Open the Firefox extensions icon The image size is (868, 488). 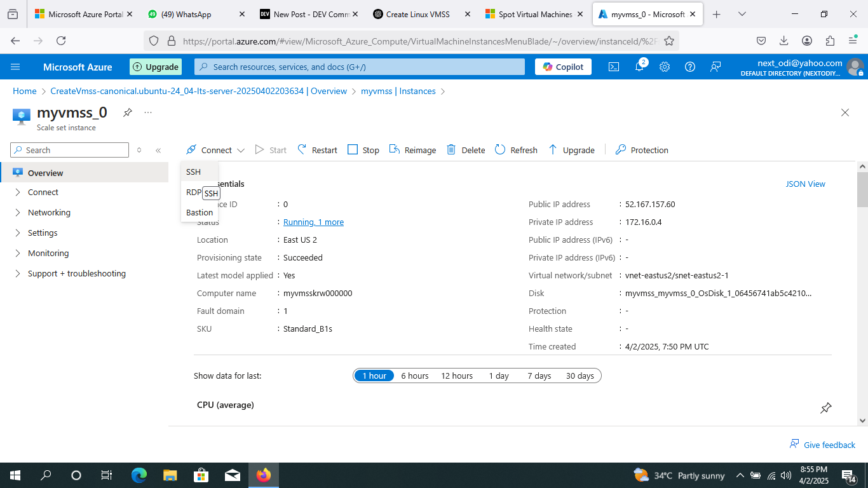tap(830, 41)
